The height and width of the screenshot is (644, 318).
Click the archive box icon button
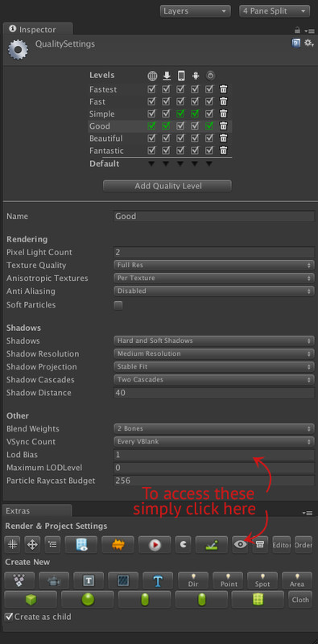(260, 545)
